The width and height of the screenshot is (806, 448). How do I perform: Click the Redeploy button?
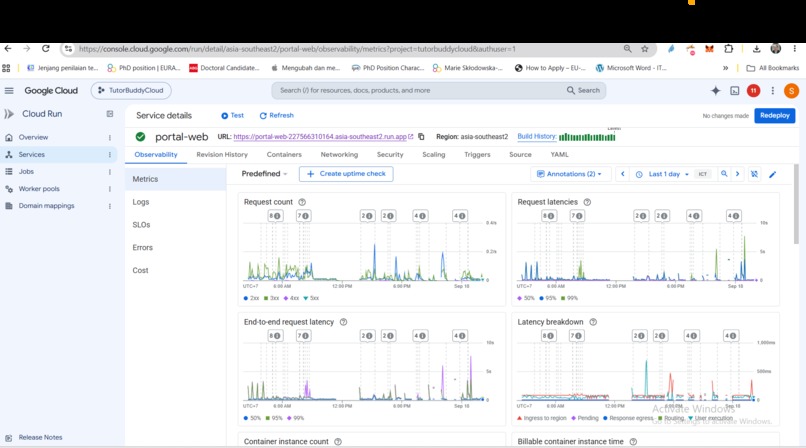[775, 116]
